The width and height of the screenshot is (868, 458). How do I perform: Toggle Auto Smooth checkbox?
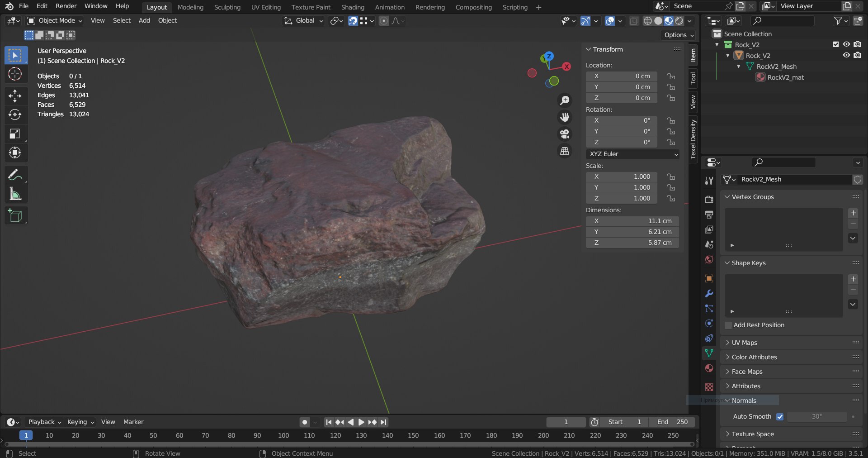coord(780,417)
